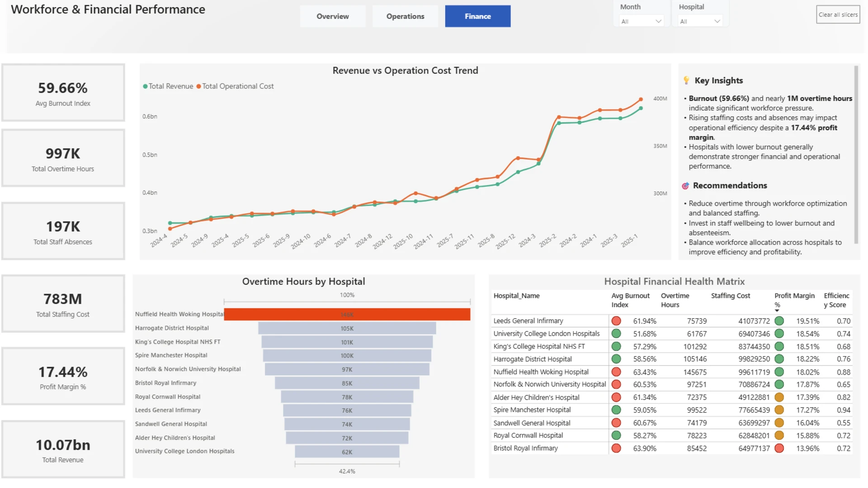
Task: Click the target icon beside Recommendations
Action: coord(685,186)
